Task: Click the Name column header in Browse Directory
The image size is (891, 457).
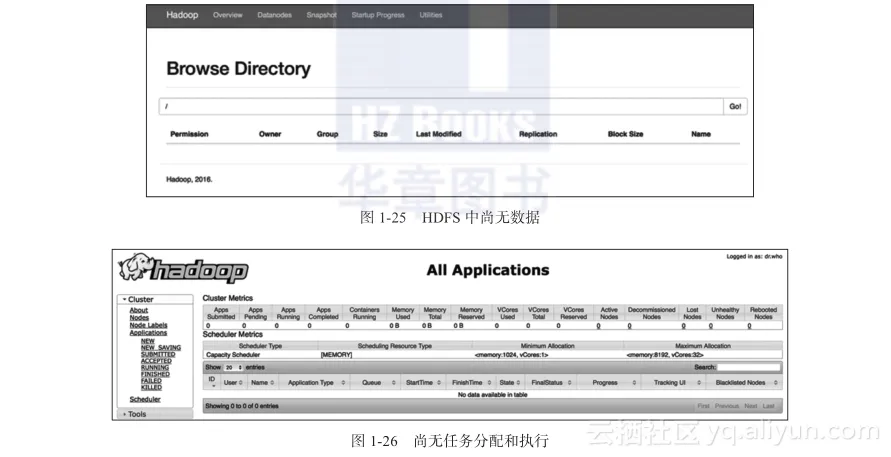Action: 701,134
